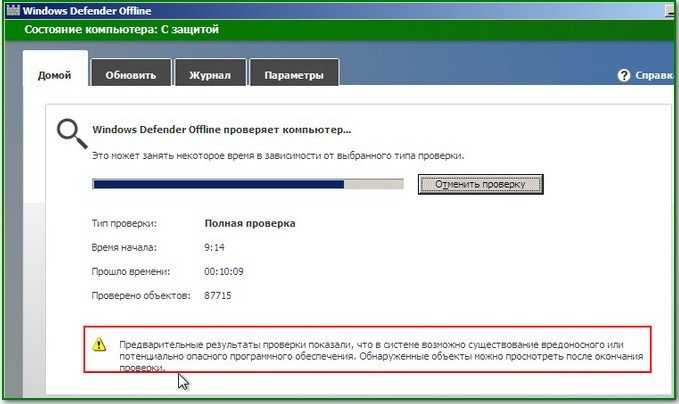Click the Windows Defender Offline window title text
This screenshot has height=404, width=679.
87,10
